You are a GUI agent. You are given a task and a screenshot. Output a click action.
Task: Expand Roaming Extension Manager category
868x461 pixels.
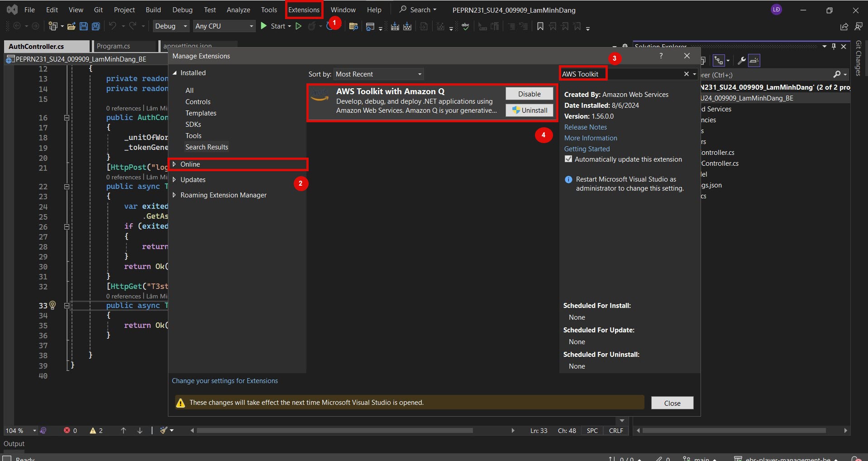coord(174,195)
